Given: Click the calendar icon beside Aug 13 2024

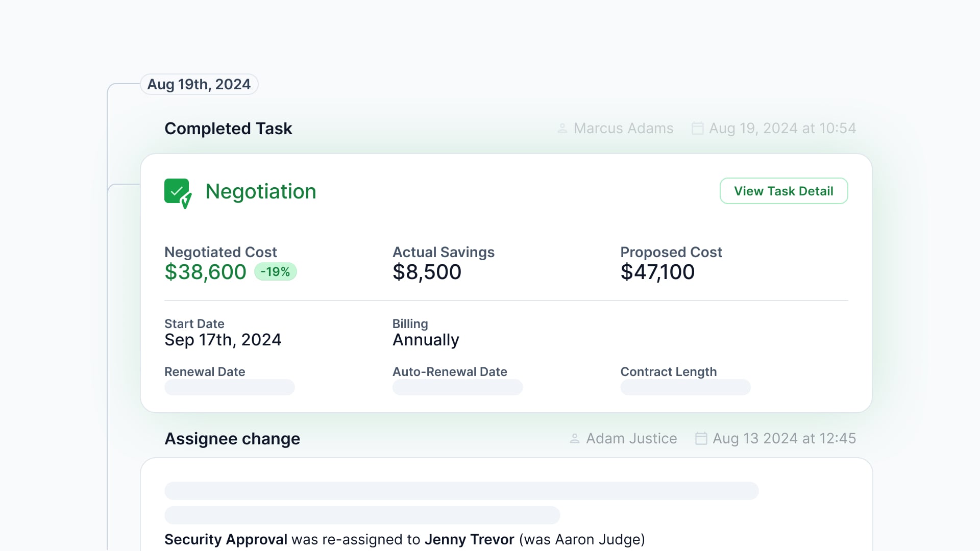Looking at the screenshot, I should click(x=701, y=438).
